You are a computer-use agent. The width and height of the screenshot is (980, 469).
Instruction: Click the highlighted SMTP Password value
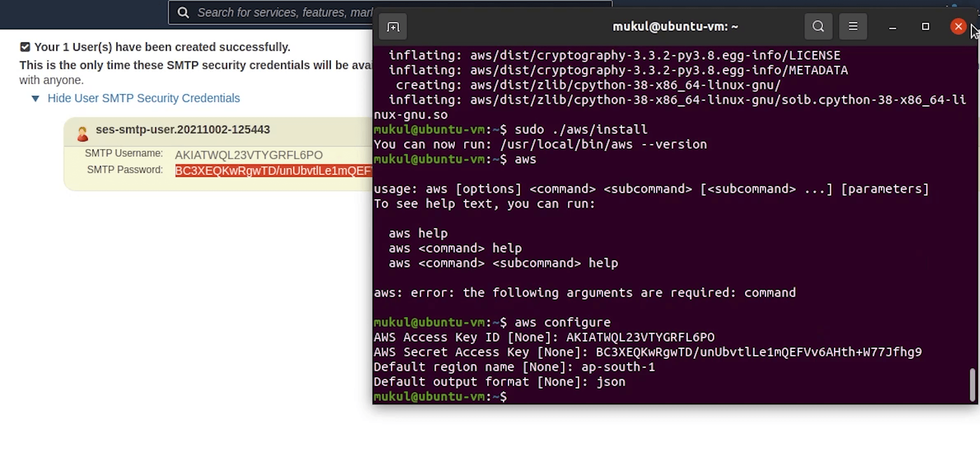click(273, 171)
